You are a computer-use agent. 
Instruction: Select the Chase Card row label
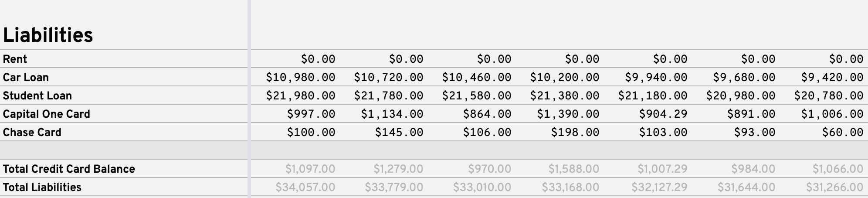coord(32,132)
